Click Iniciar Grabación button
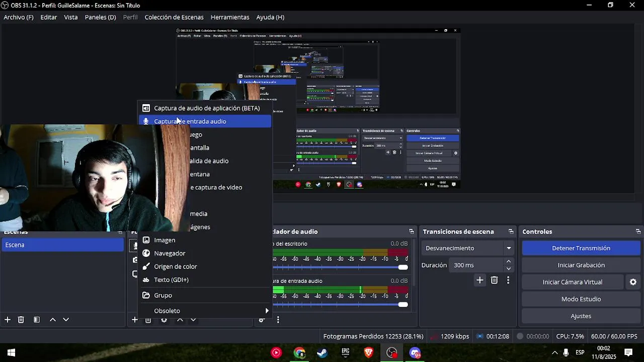 pyautogui.click(x=581, y=265)
